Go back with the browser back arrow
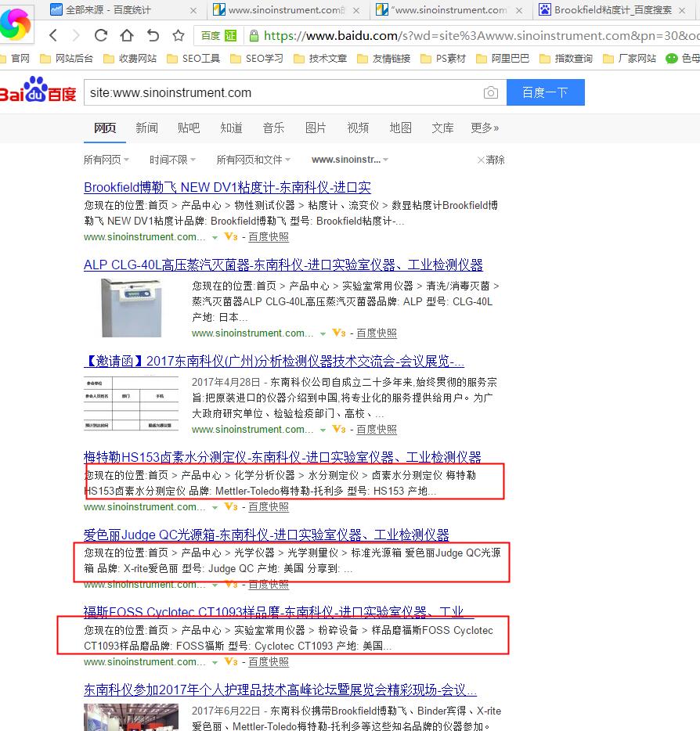The height and width of the screenshot is (731, 700). pyautogui.click(x=53, y=35)
